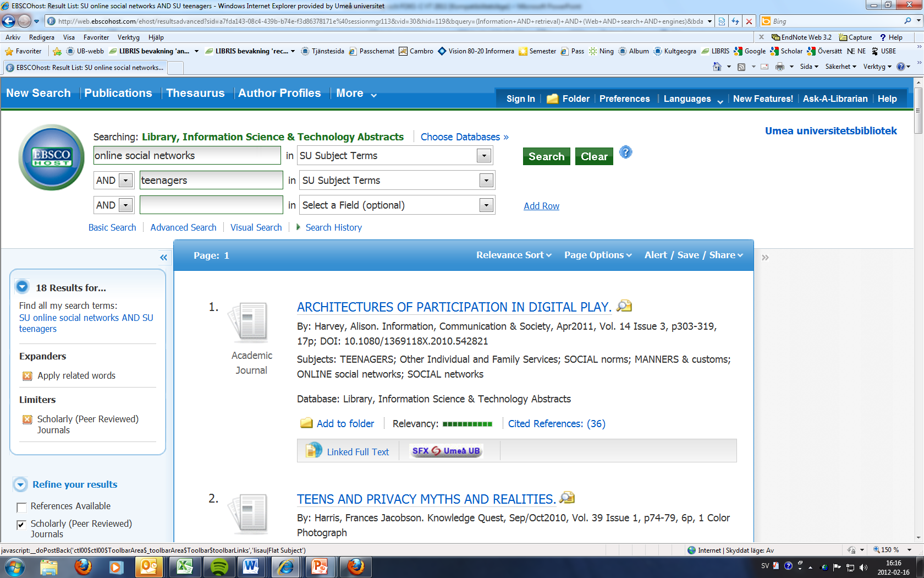924x578 pixels.
Task: Click Add Row link
Action: click(541, 206)
